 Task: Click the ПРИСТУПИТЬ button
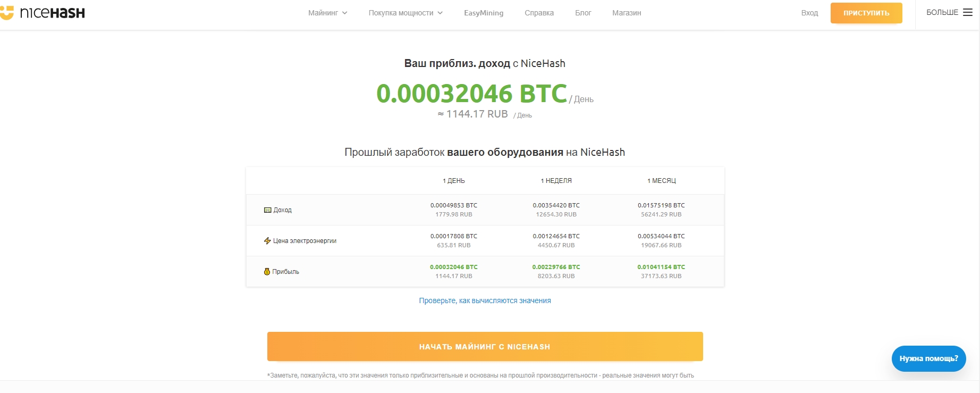click(866, 13)
